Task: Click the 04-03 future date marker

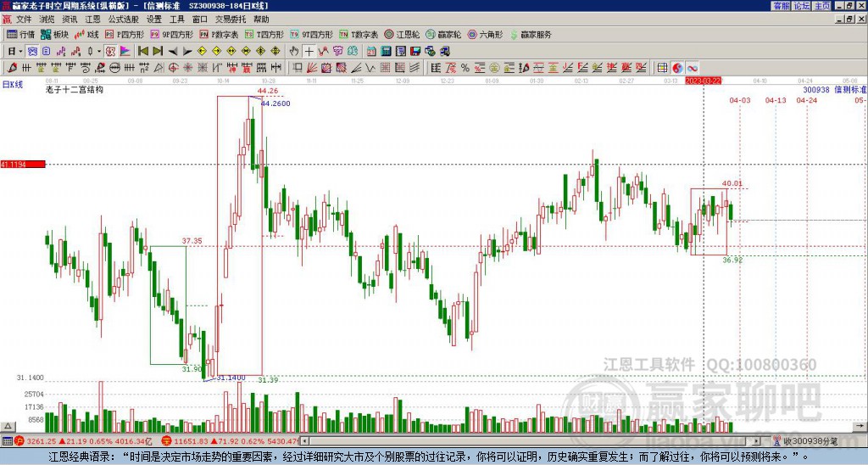Action: 740,100
